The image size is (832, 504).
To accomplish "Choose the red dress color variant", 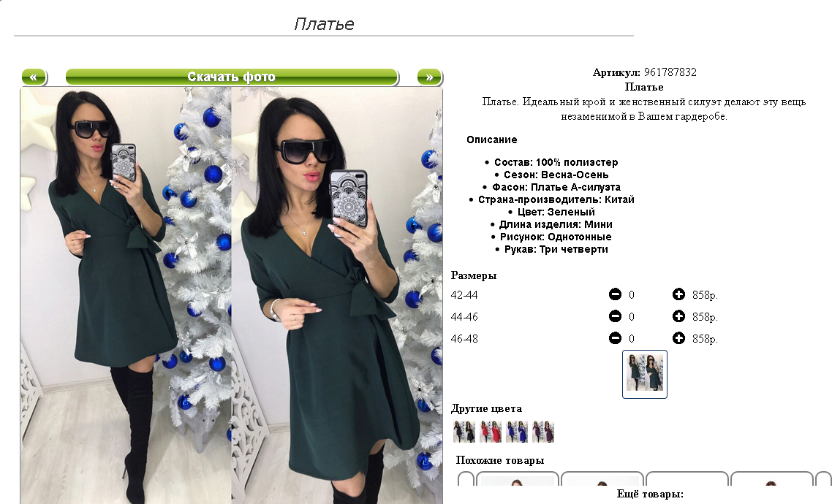I will point(491,432).
